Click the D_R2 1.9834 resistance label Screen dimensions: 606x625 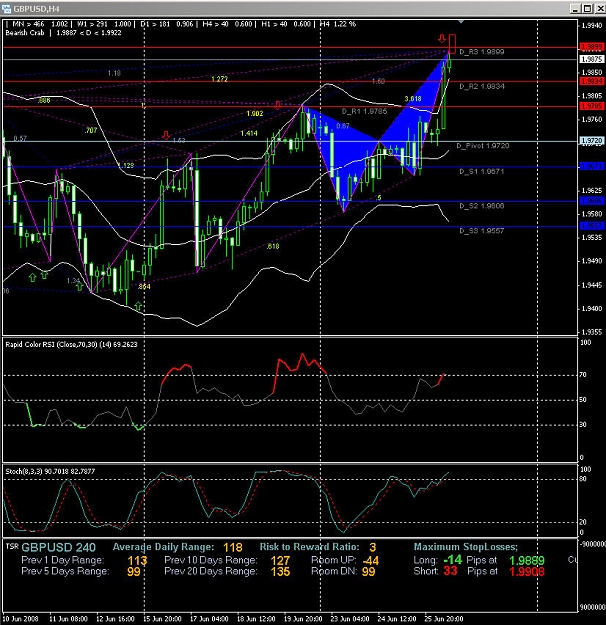pos(482,86)
